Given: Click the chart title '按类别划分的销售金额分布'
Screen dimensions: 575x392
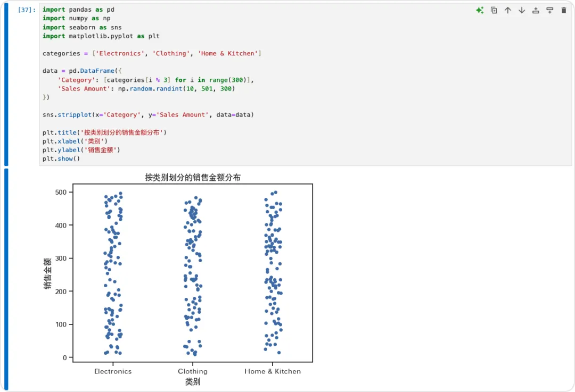Looking at the screenshot, I should point(193,178).
